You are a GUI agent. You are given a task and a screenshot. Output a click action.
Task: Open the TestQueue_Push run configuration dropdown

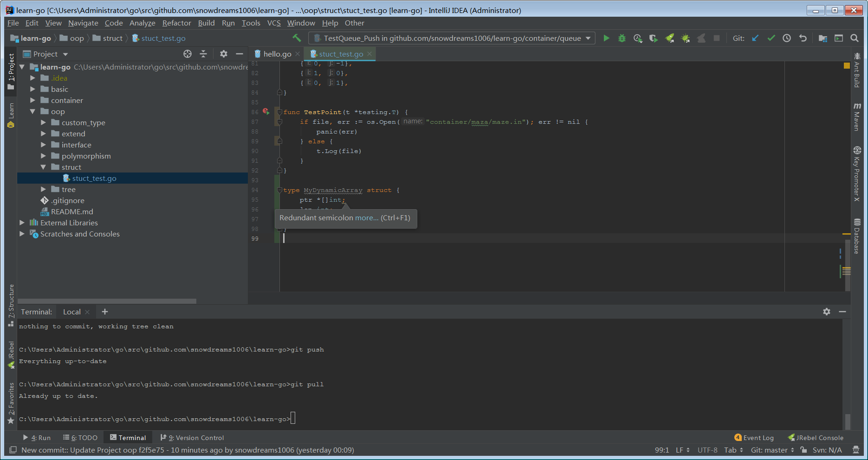452,38
